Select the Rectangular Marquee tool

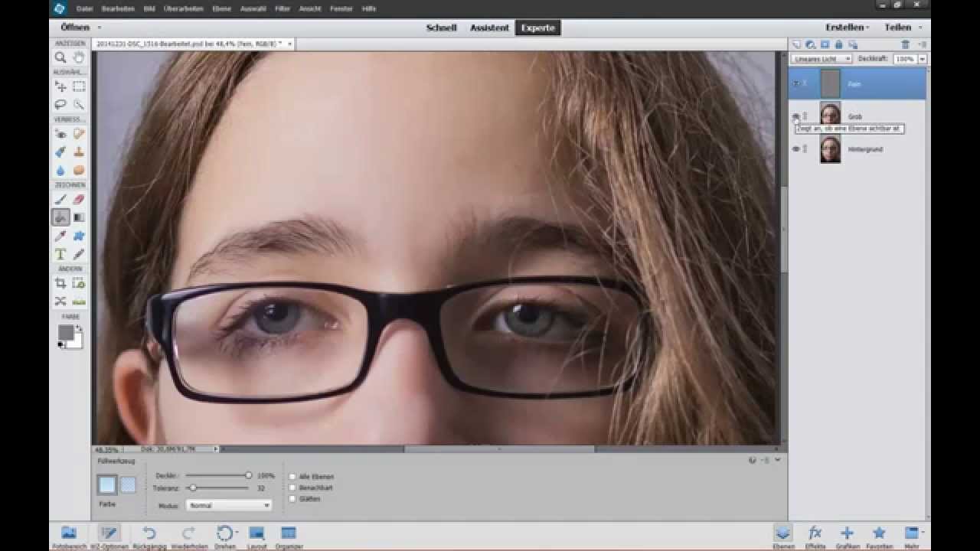click(78, 86)
